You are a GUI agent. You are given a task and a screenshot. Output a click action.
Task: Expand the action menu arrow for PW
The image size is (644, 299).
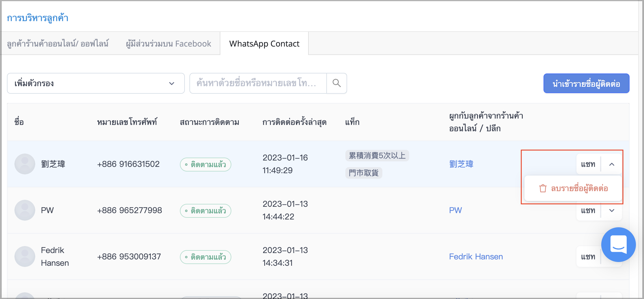point(612,211)
